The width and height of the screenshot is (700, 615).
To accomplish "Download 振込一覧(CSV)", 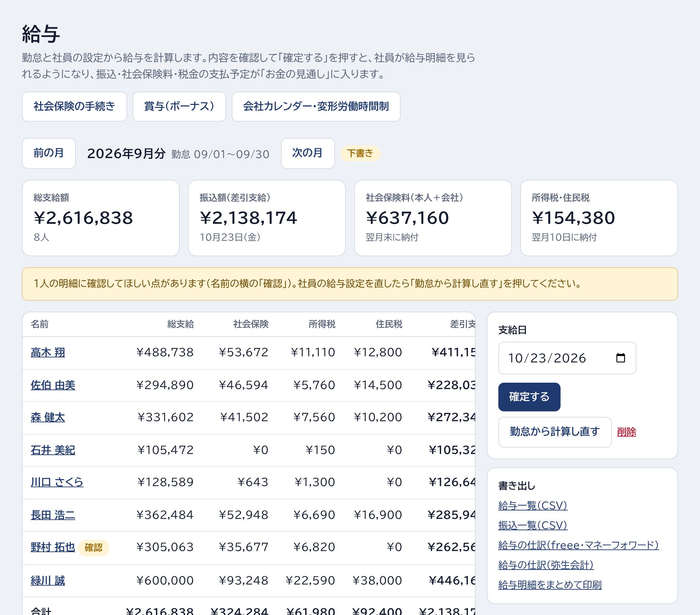I will click(x=533, y=525).
